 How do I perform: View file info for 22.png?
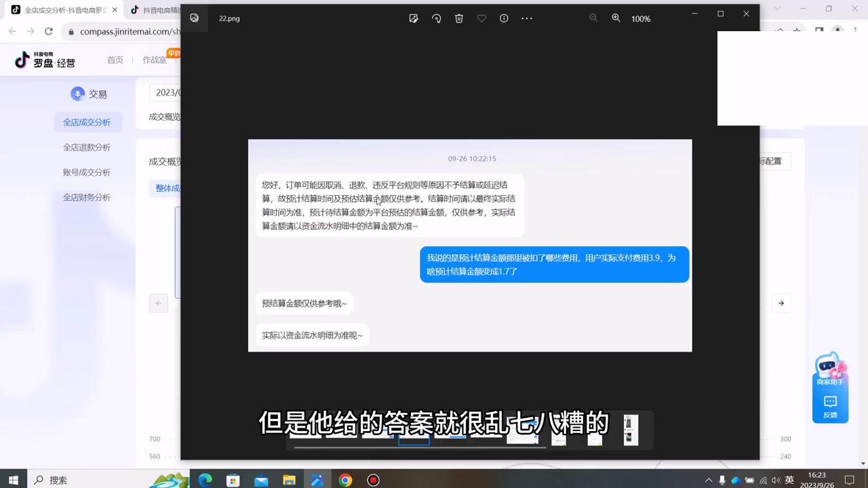(x=504, y=18)
